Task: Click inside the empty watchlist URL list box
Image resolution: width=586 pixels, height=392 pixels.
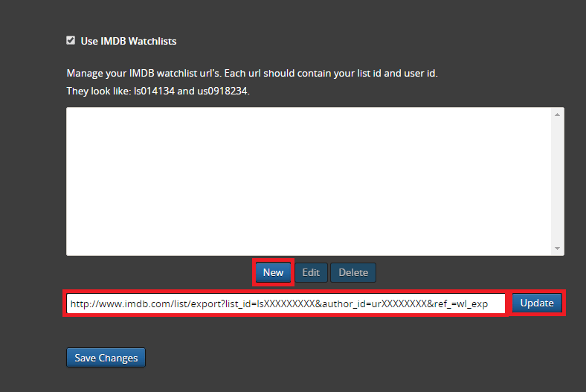Action: pos(308,181)
